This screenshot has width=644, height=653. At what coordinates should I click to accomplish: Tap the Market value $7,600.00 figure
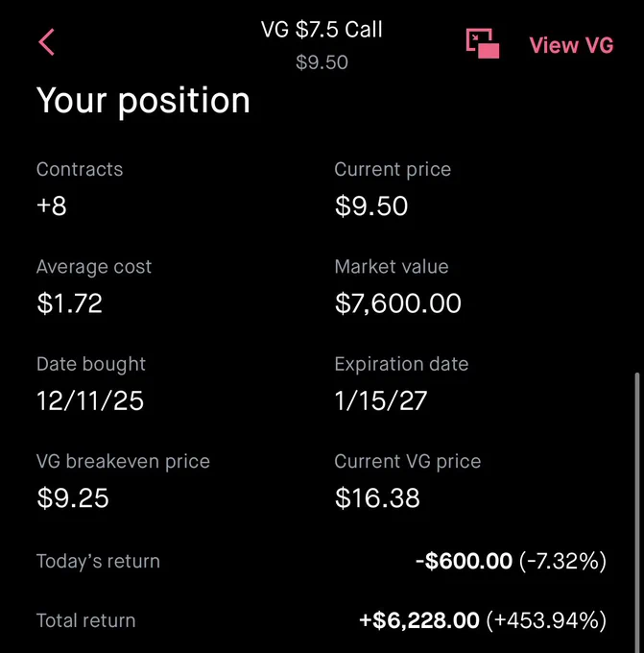[x=398, y=303]
